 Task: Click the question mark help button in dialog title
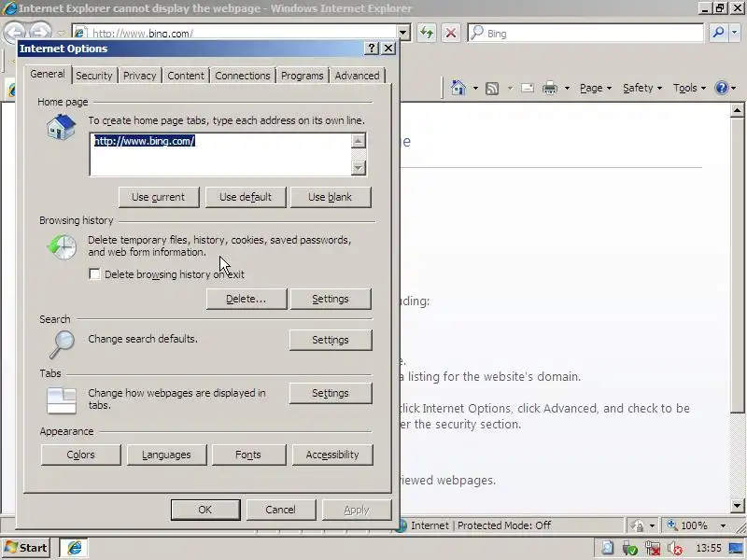[372, 49]
